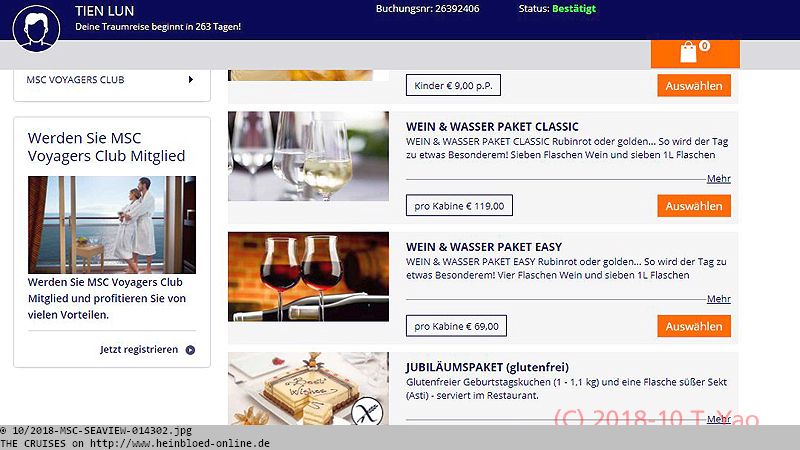Screen dimensions: 800x450
Task: Click the WEIN & WASSER PAKET CLASSIC title
Action: [492, 127]
